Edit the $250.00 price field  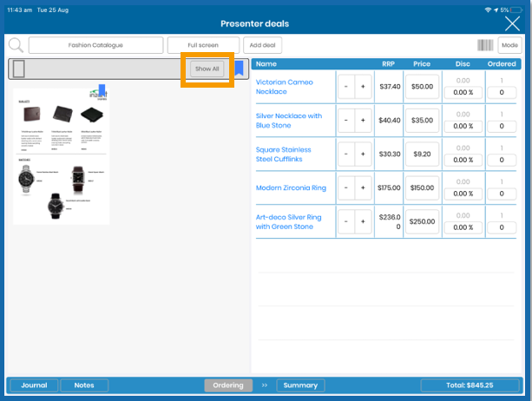422,221
